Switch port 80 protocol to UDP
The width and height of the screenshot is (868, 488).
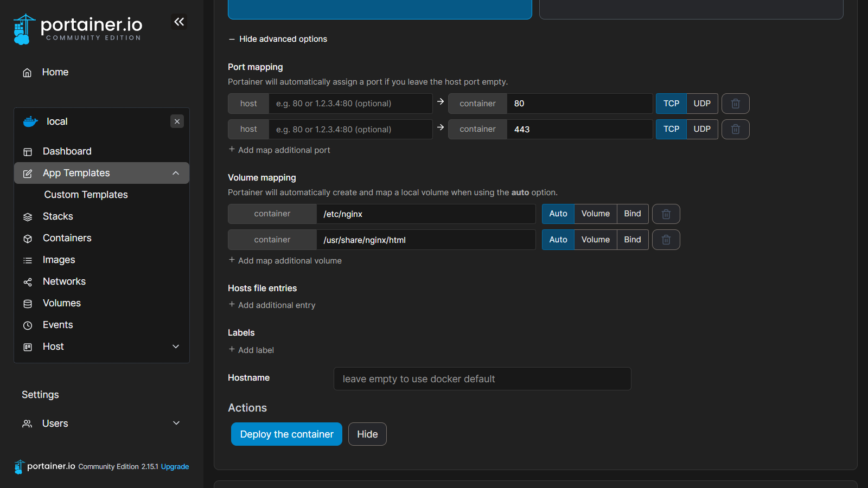point(701,104)
